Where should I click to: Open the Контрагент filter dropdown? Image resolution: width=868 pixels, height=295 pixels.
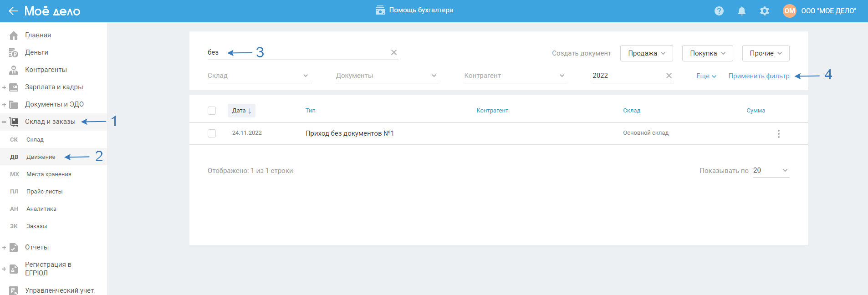(515, 76)
